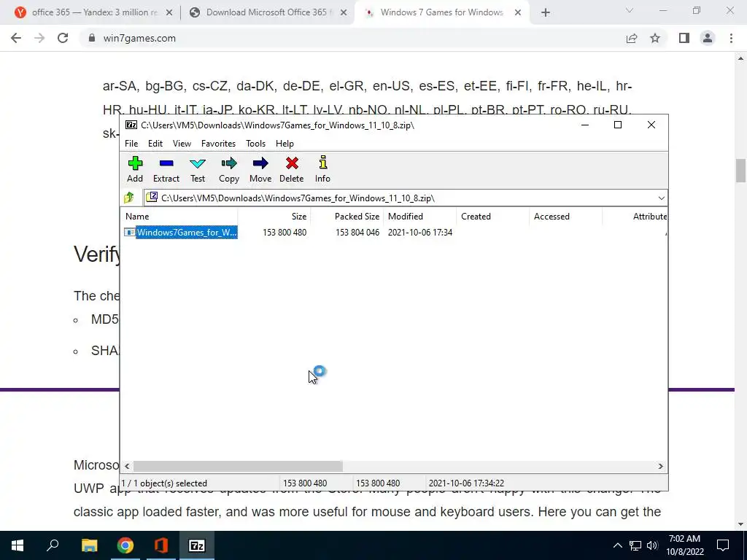Open File Explorer from taskbar

pyautogui.click(x=89, y=545)
